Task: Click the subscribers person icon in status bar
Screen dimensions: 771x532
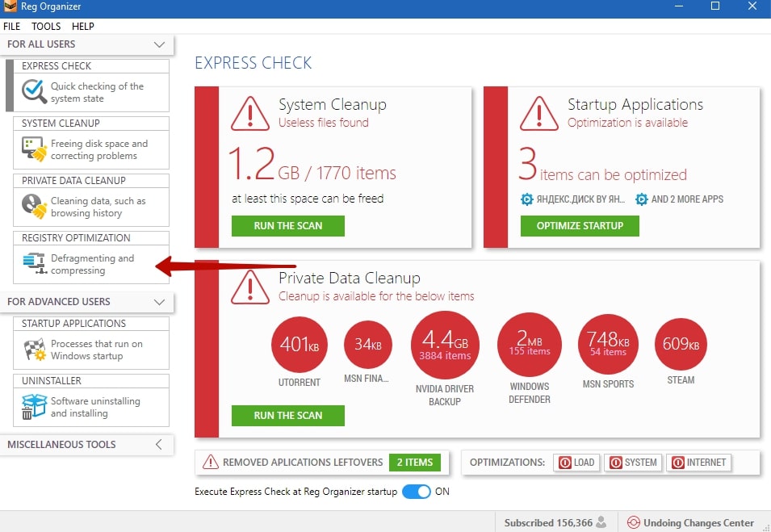Action: [601, 522]
